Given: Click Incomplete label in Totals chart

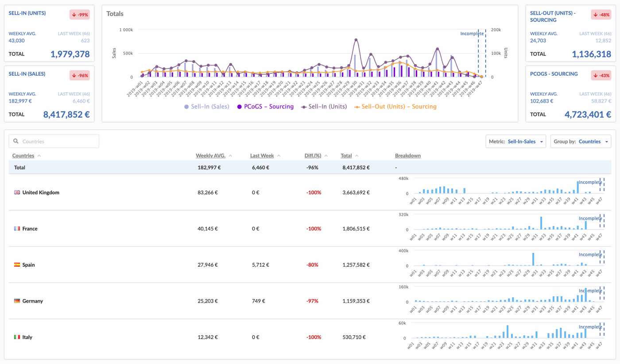Looking at the screenshot, I should point(472,34).
